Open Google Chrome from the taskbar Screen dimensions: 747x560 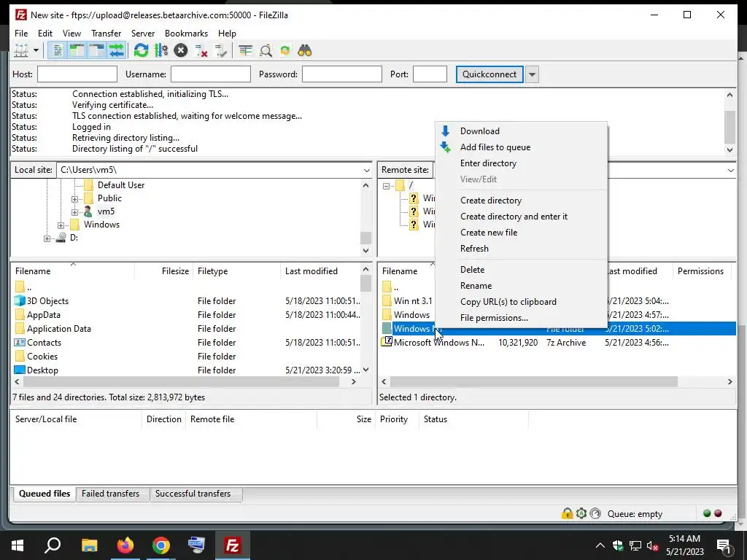(x=161, y=545)
